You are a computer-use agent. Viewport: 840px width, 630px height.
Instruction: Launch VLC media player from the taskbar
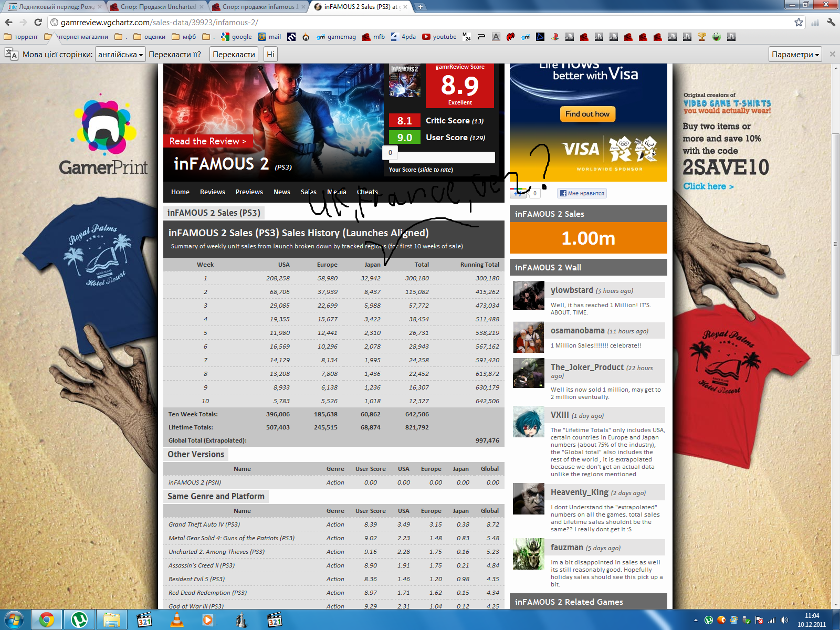[177, 620]
